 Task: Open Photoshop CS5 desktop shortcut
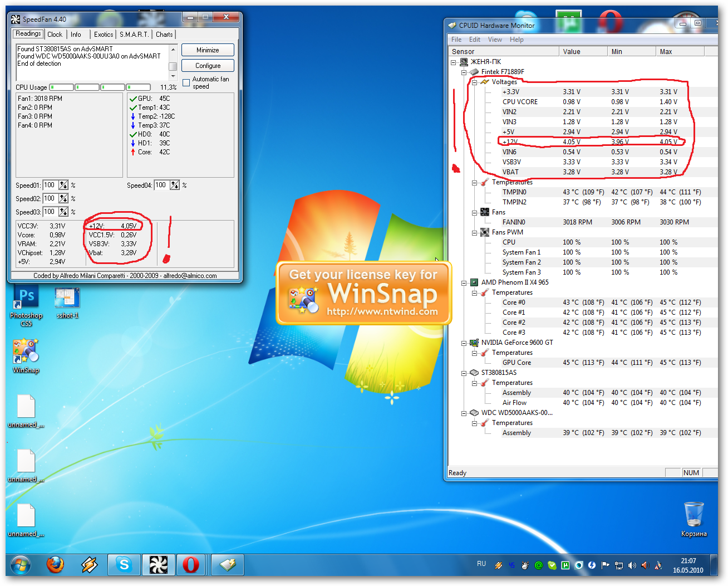click(26, 306)
